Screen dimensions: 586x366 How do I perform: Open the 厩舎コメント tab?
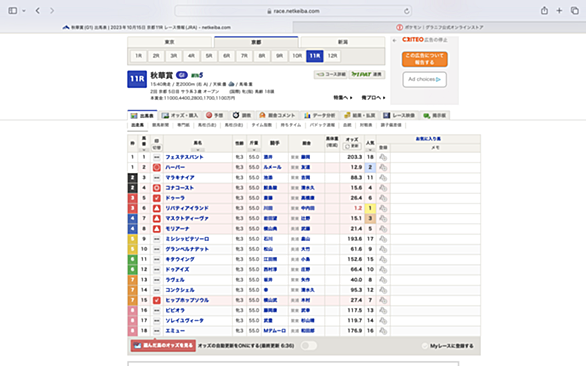(277, 115)
